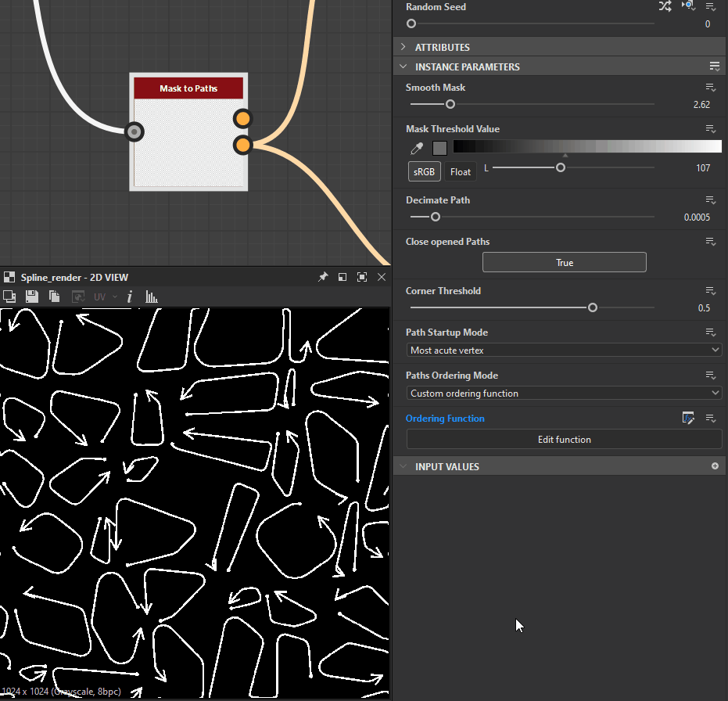This screenshot has height=701, width=728.
Task: Click the Mask Threshold gray color swatch
Action: 439,148
